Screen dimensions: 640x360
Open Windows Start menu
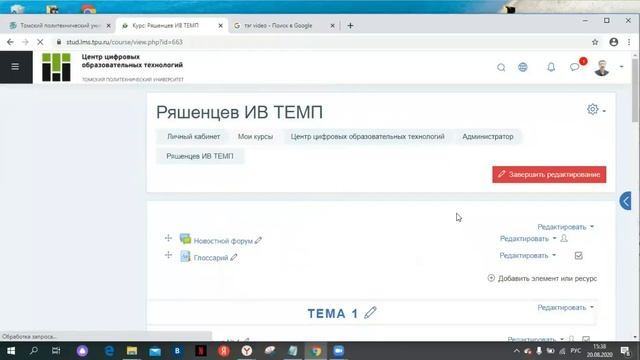click(11, 351)
